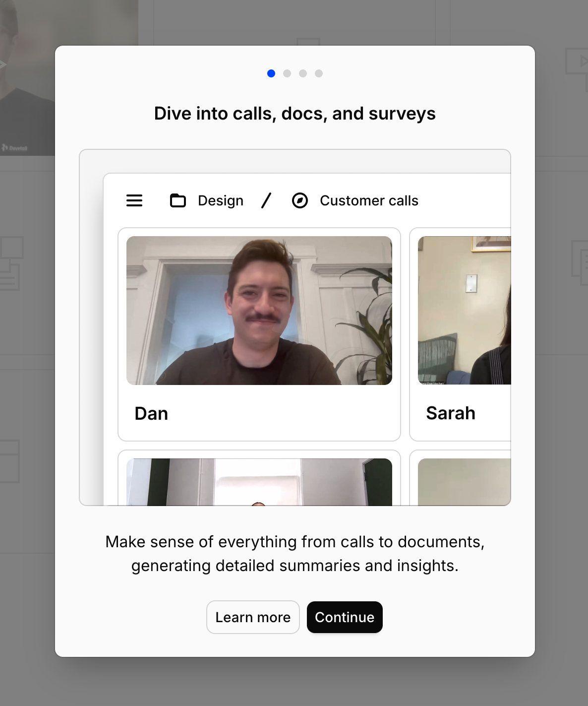Click the stacked documents icon in background
This screenshot has width=588, height=706.
coord(11,263)
